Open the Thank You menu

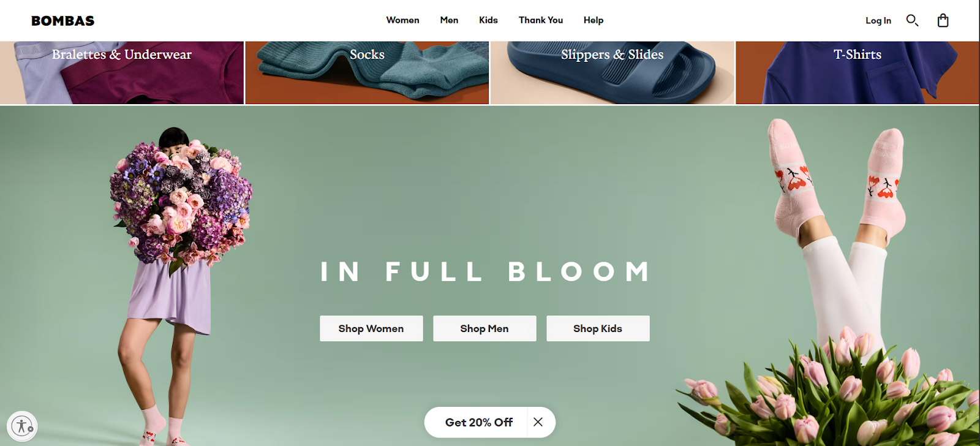[541, 20]
